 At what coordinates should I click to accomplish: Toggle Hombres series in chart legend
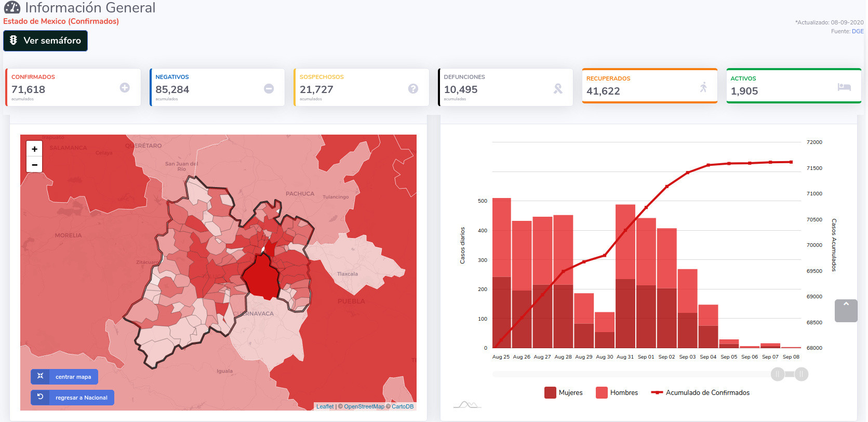coord(617,393)
